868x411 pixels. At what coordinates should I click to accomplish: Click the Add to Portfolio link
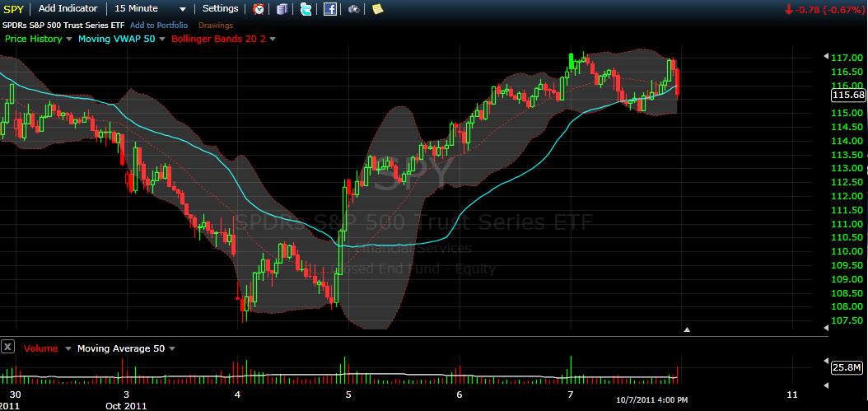(159, 25)
